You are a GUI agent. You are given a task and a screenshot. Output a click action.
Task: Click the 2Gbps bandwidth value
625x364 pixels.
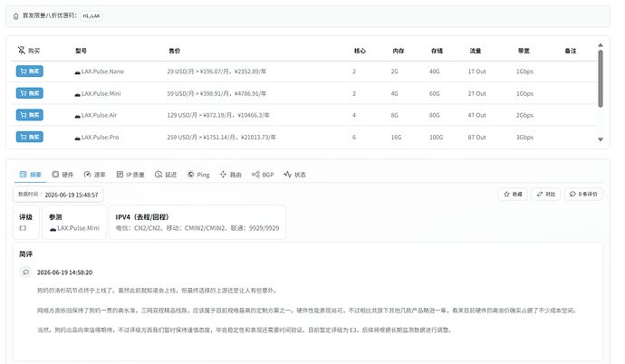(x=524, y=115)
